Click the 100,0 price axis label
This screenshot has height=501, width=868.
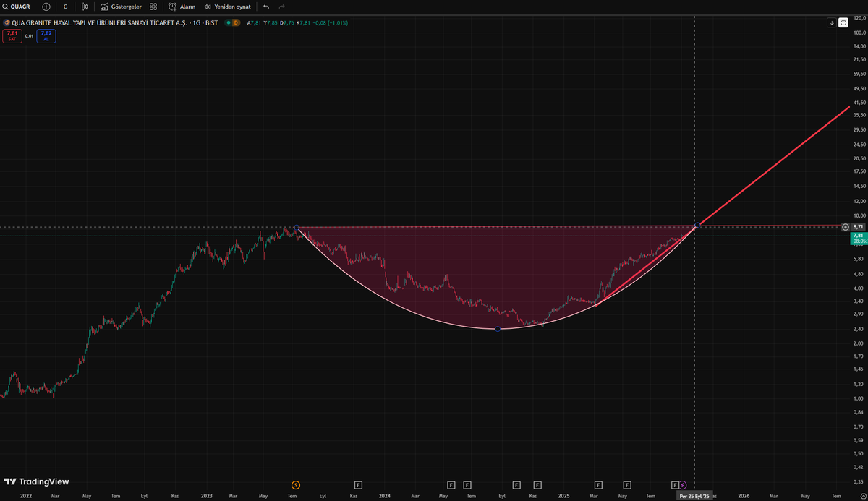click(x=860, y=33)
